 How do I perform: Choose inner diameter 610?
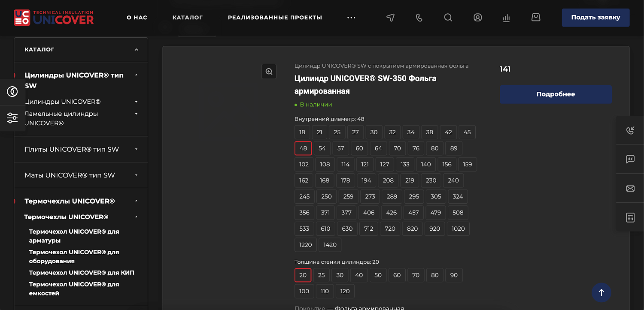[326, 229]
